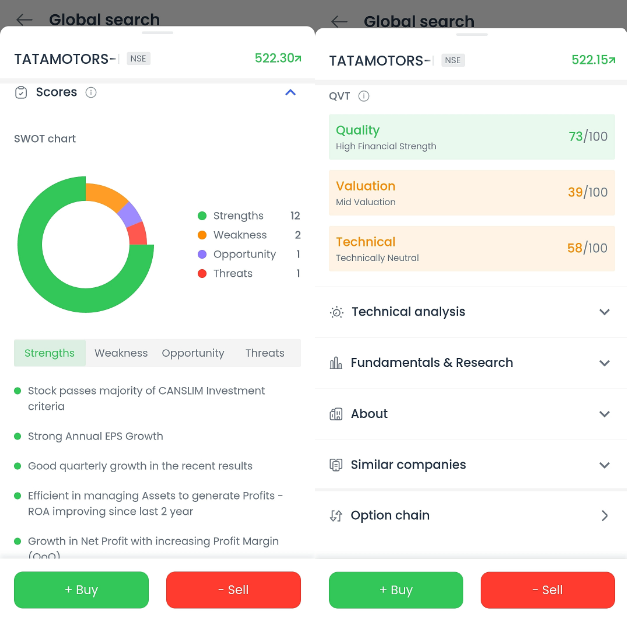Click NSE badge in left panel
Screen dimensions: 627x617
click(138, 59)
